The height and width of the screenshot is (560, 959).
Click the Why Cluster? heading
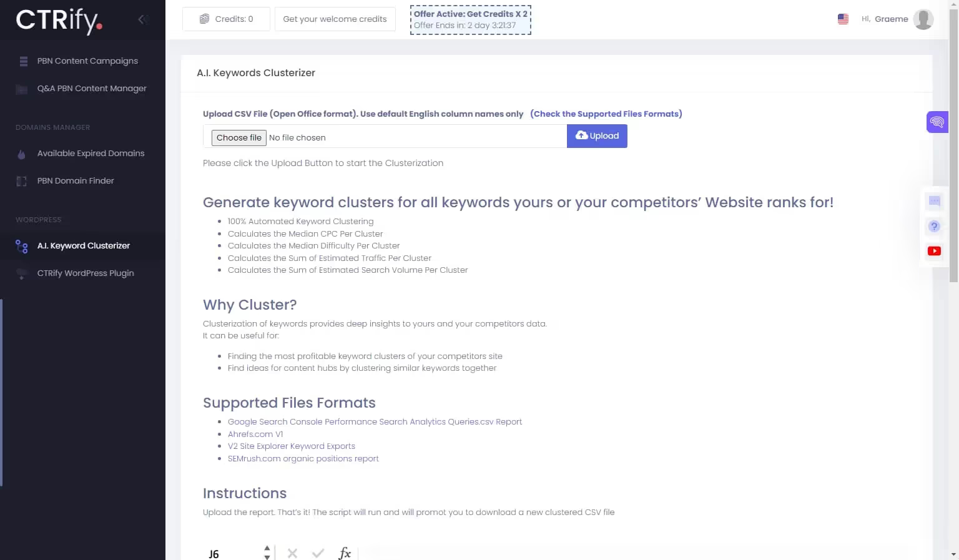click(250, 305)
